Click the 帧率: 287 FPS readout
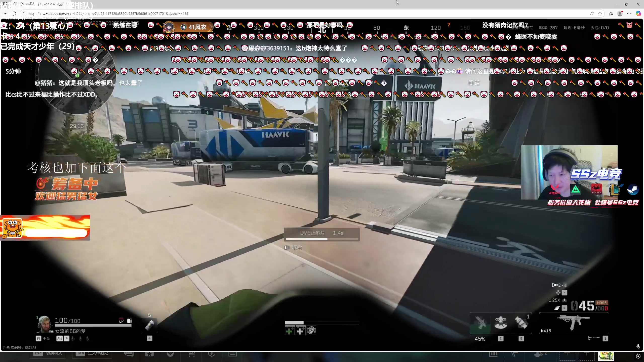Image resolution: width=644 pixels, height=362 pixels. 548,28
